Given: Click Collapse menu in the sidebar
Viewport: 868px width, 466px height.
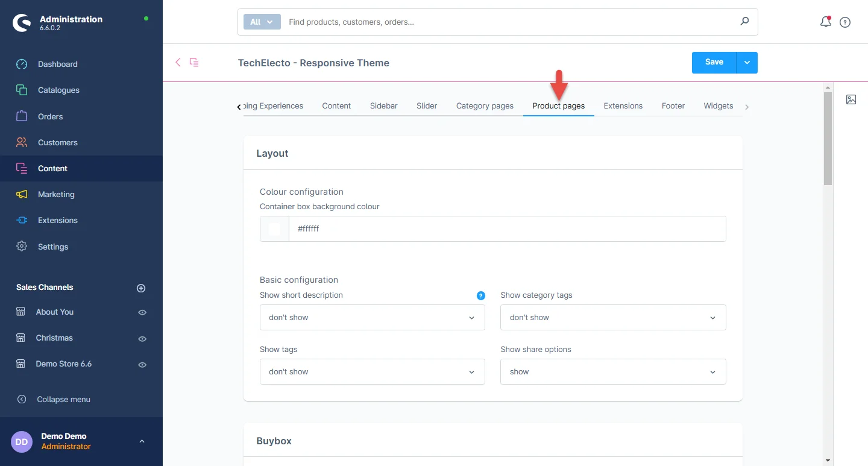Looking at the screenshot, I should coord(63,399).
